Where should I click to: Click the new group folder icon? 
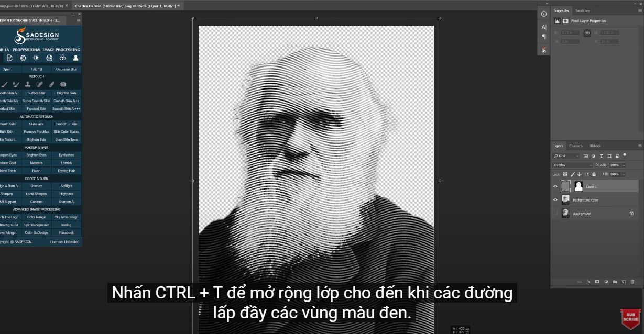coord(615,282)
